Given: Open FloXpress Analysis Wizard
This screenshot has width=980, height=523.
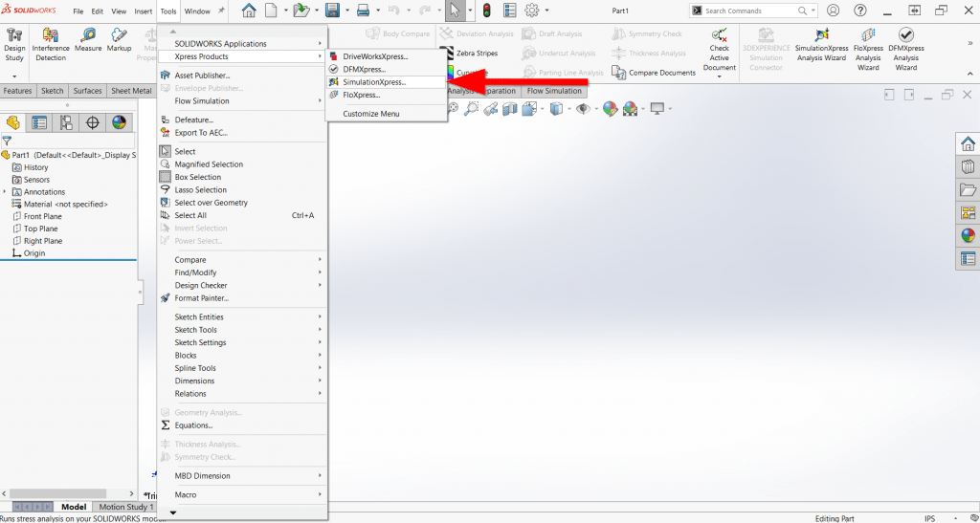Looking at the screenshot, I should [868, 49].
